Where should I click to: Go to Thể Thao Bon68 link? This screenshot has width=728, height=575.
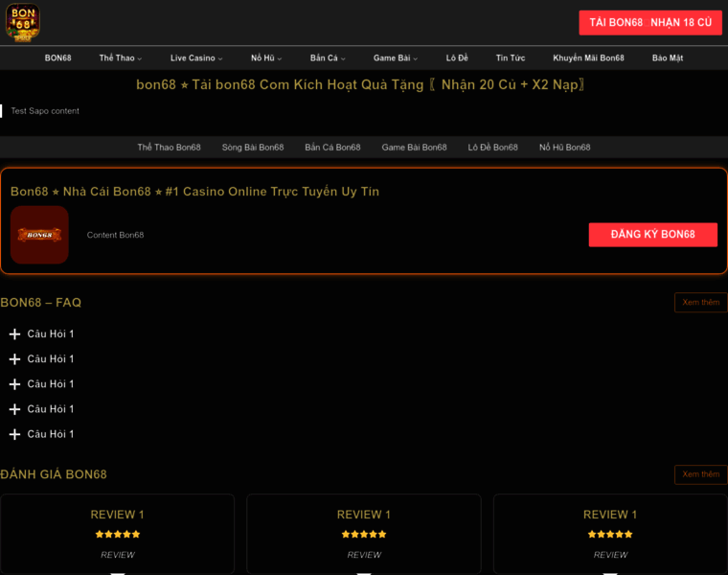[169, 148]
